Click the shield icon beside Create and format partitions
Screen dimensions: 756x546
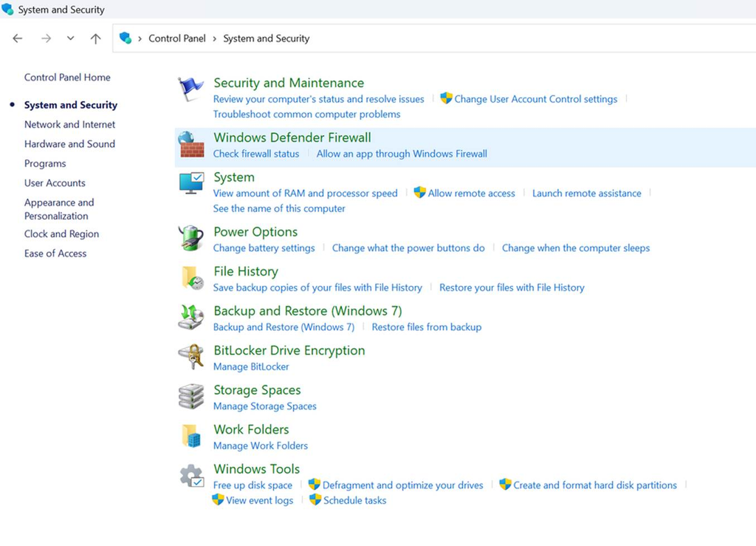[505, 484]
